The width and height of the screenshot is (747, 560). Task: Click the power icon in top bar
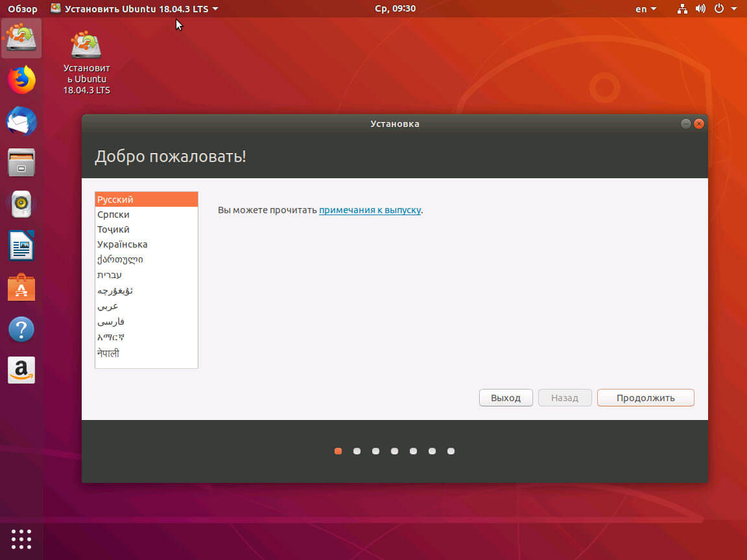(719, 8)
